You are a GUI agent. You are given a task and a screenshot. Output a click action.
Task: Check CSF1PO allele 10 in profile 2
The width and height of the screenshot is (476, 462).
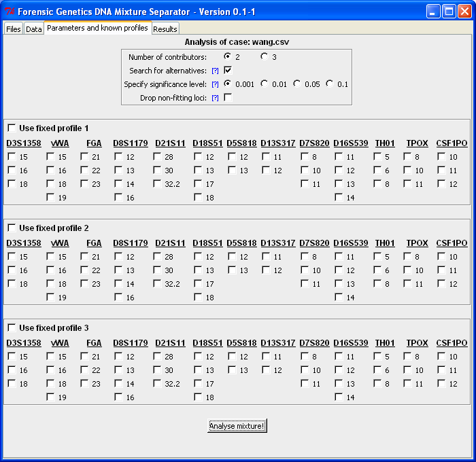tap(442, 256)
